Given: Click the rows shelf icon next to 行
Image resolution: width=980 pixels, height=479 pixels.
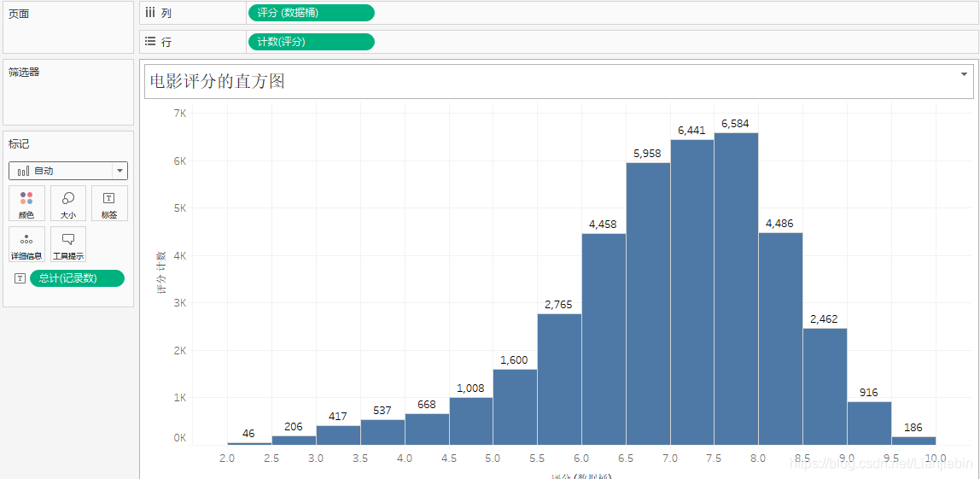Looking at the screenshot, I should [150, 42].
